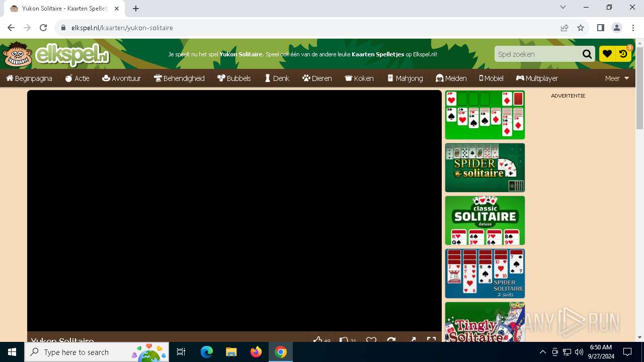
Task: Open the Windows Start menu
Action: [12, 352]
